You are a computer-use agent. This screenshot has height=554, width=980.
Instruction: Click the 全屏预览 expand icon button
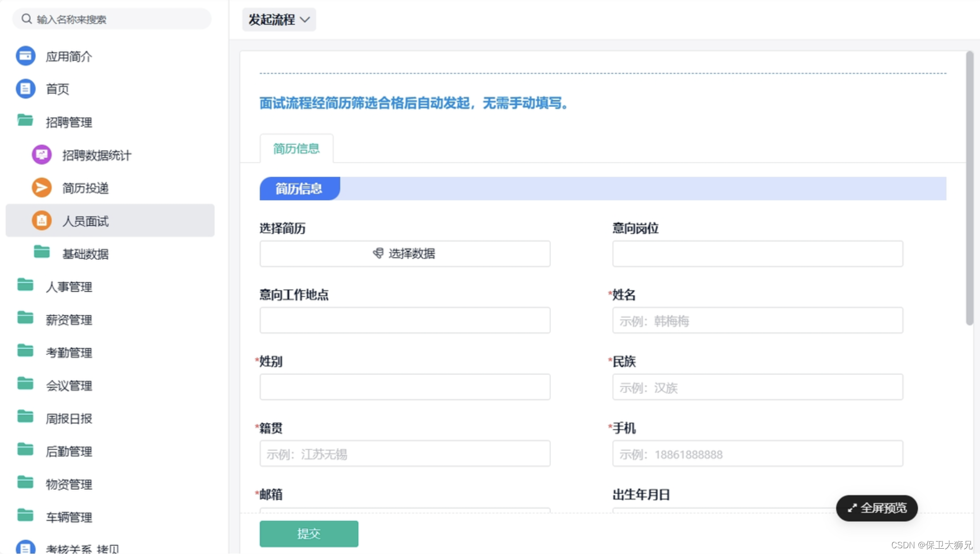click(x=876, y=508)
